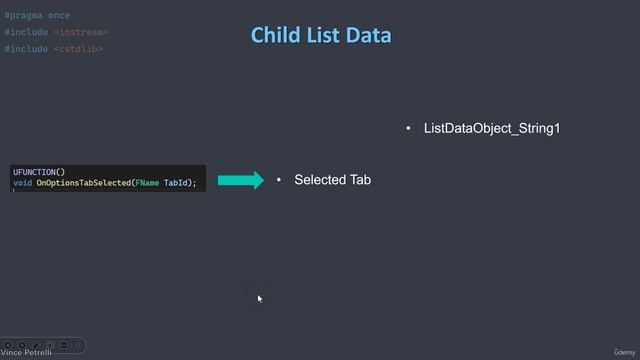Click the teal right-pointing arrow shape
The height and width of the screenshot is (360, 640).
241,180
